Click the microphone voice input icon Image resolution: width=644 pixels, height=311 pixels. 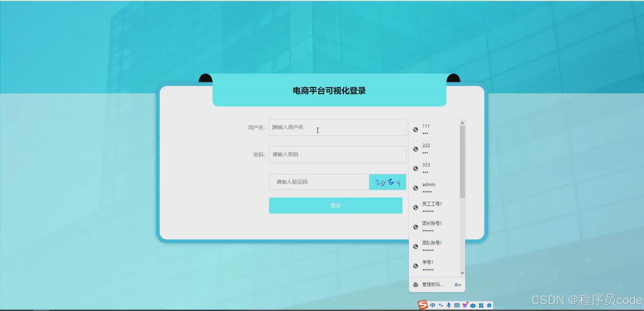click(449, 305)
